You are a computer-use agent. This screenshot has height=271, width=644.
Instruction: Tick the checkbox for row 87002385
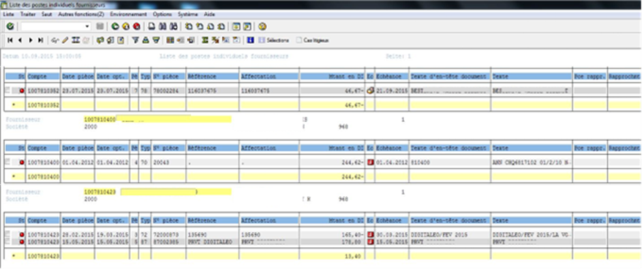tap(7, 240)
